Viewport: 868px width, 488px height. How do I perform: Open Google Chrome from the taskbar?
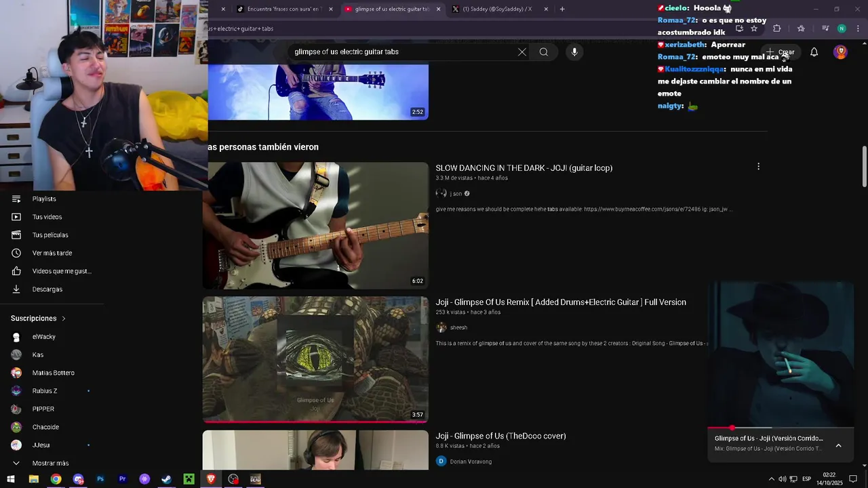click(56, 479)
